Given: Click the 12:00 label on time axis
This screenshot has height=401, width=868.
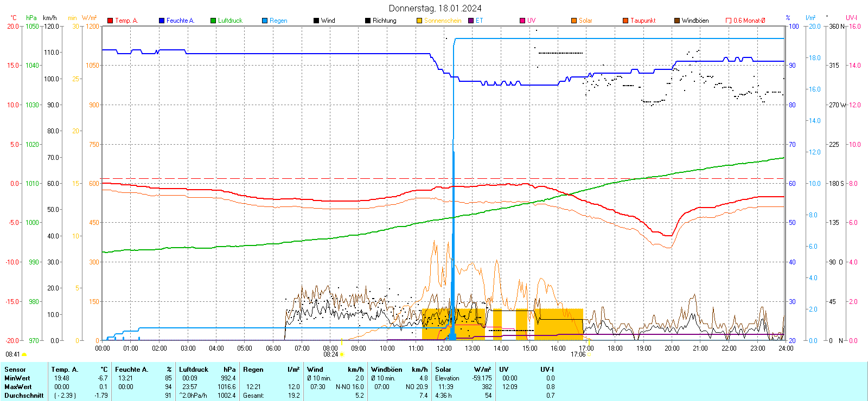Looking at the screenshot, I should (444, 348).
